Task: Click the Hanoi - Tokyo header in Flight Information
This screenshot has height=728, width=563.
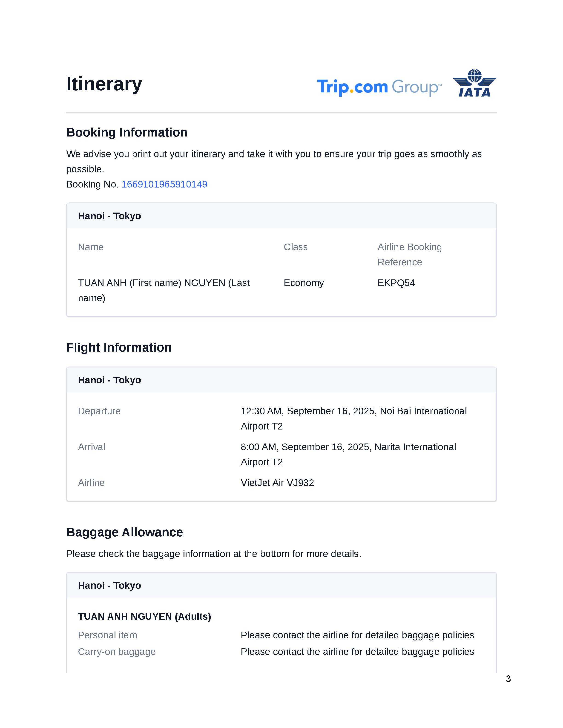Action: (109, 380)
